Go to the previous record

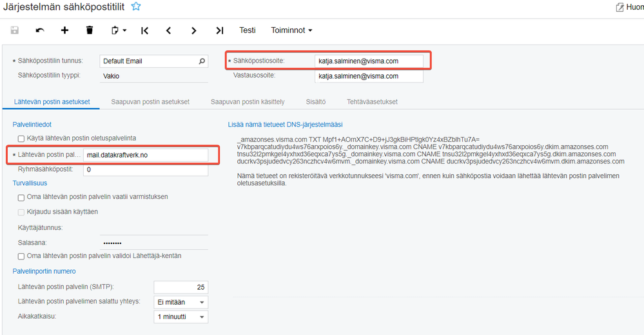[168, 30]
